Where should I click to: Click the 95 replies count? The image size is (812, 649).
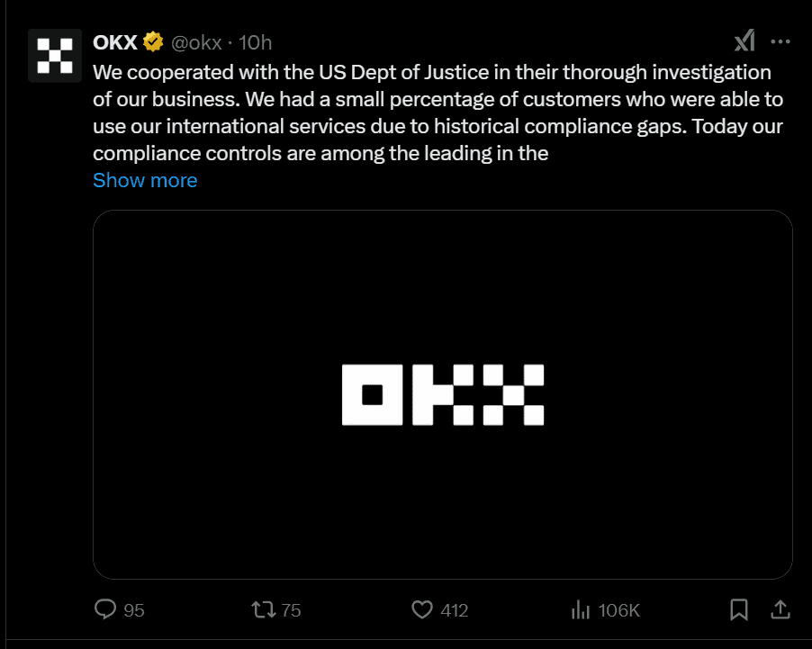click(x=133, y=610)
